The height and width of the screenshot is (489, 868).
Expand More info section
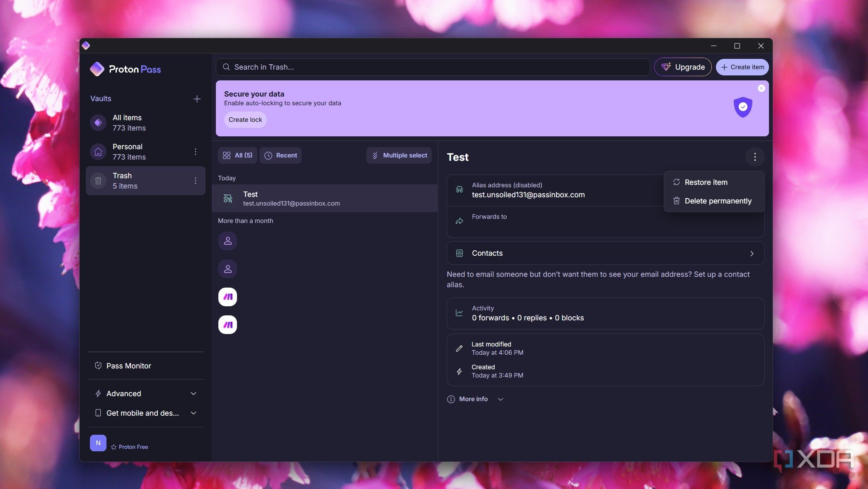(x=475, y=399)
